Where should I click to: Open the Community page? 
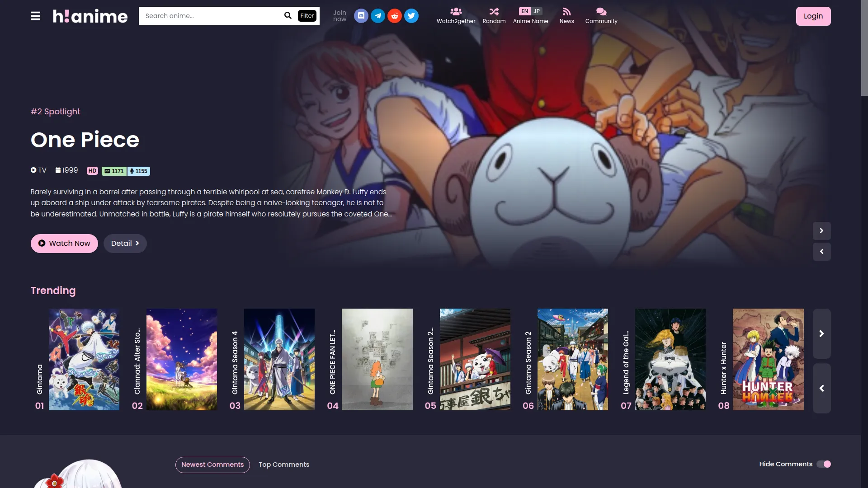pyautogui.click(x=601, y=16)
